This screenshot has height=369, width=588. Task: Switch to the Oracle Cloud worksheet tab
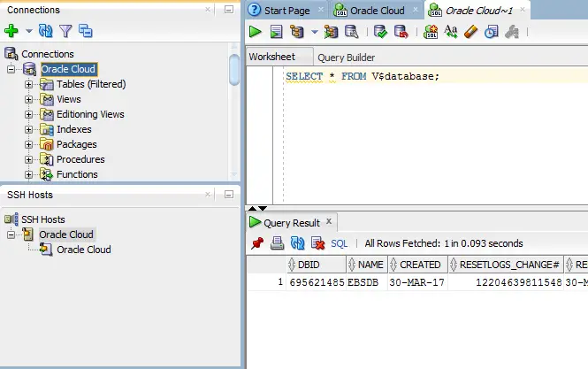(378, 11)
